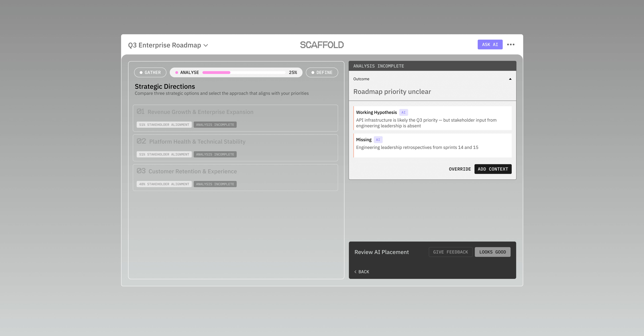
Task: Select Platform Health & Technical Stability option
Action: pos(235,148)
